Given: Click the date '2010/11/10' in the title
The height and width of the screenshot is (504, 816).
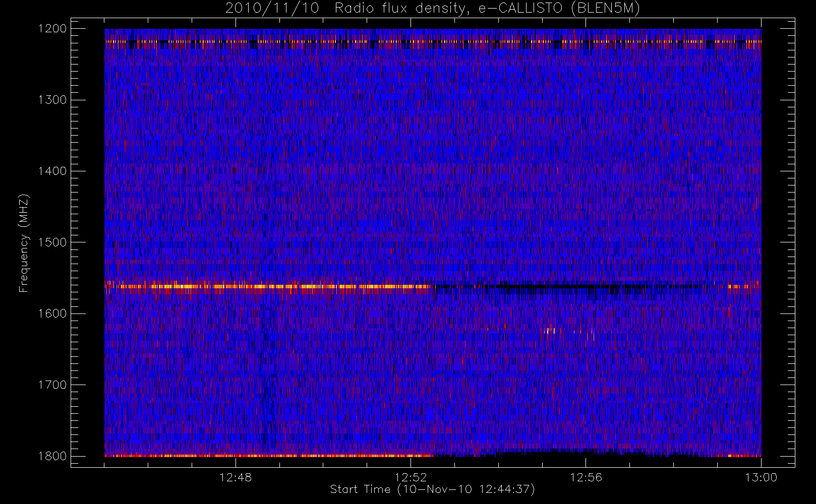Looking at the screenshot, I should 272,9.
